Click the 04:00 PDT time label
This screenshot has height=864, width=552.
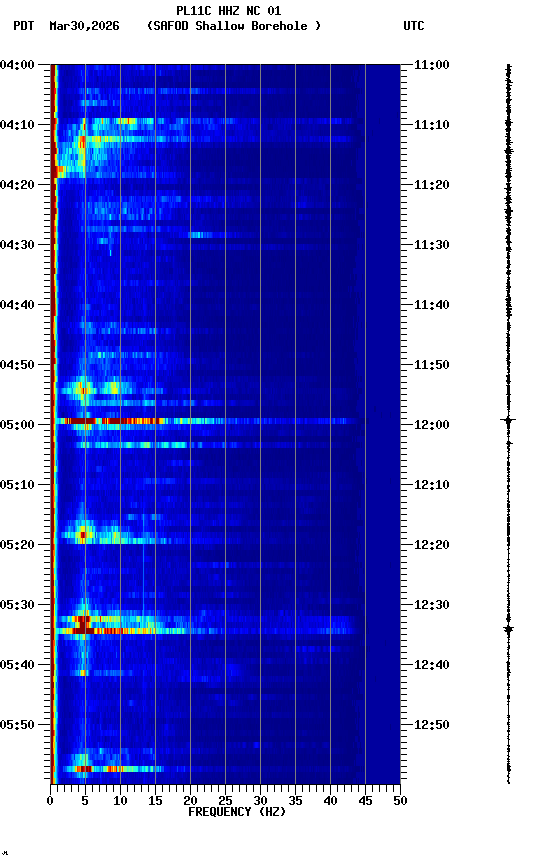point(17,65)
